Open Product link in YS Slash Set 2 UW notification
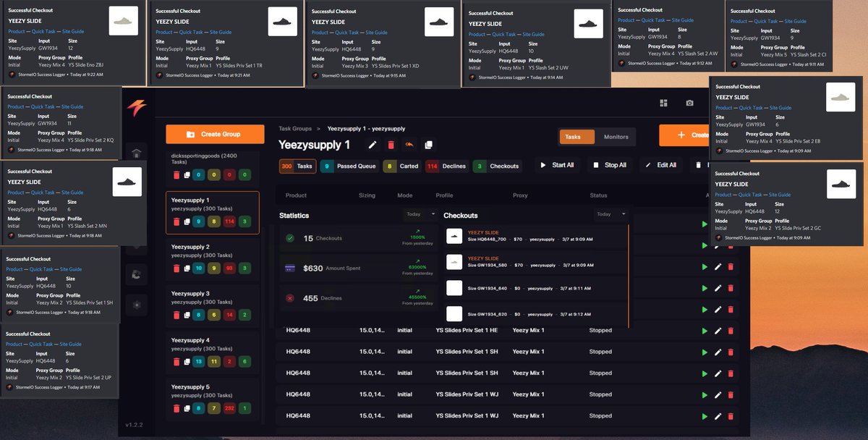 [x=477, y=35]
